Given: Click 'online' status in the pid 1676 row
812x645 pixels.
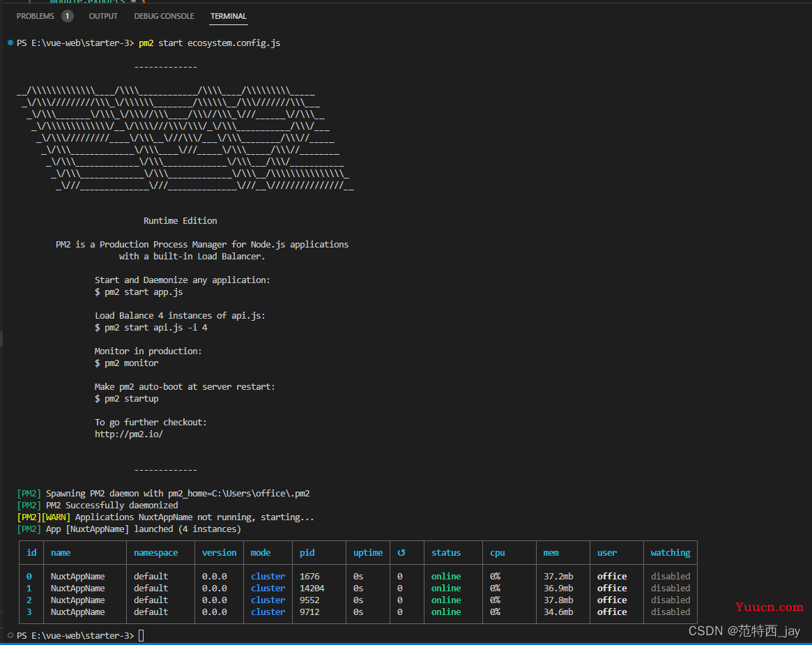Looking at the screenshot, I should point(446,576).
